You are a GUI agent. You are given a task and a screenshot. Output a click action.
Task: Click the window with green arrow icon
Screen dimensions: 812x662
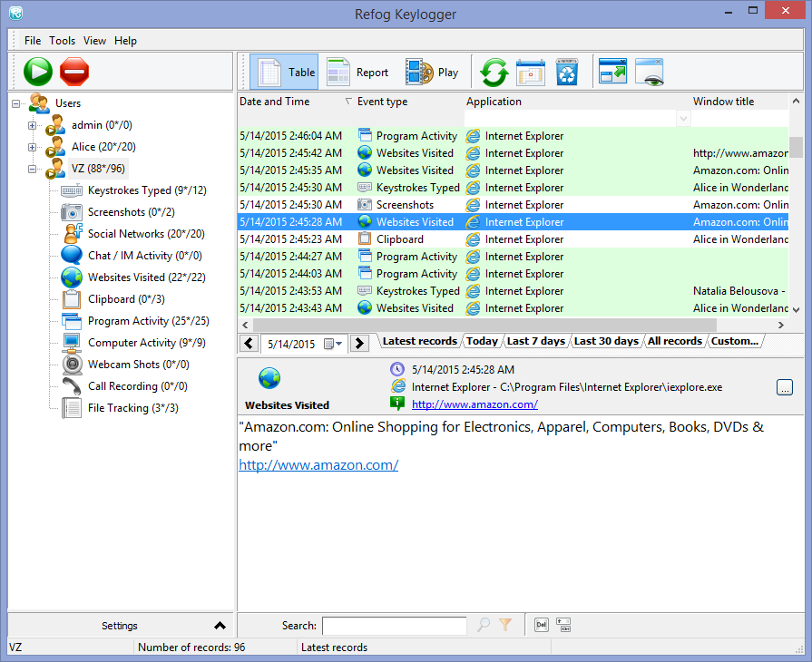pos(612,72)
